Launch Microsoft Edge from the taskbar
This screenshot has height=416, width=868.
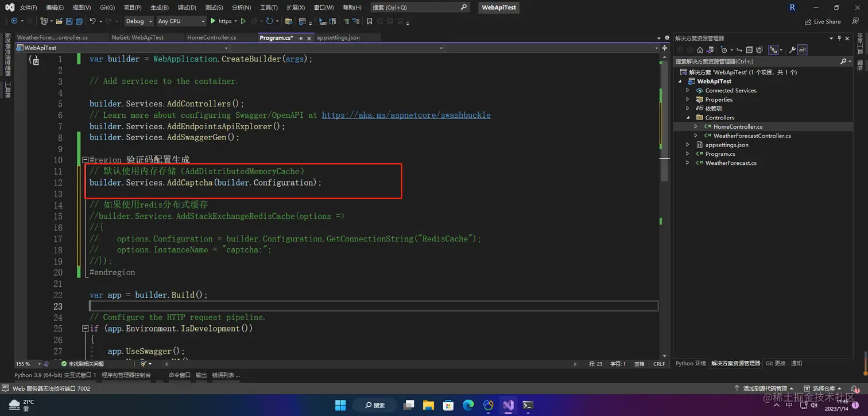[x=468, y=405]
